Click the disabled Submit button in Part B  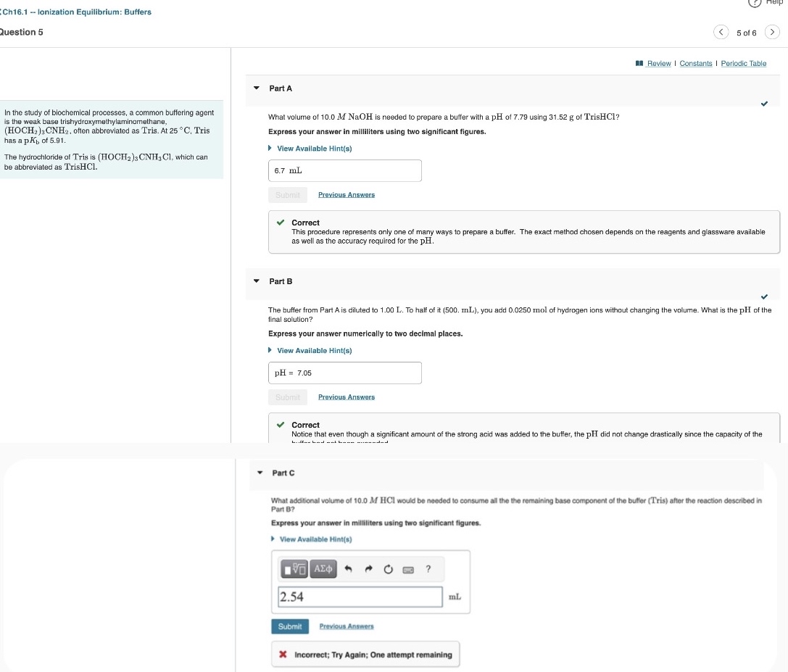click(288, 397)
